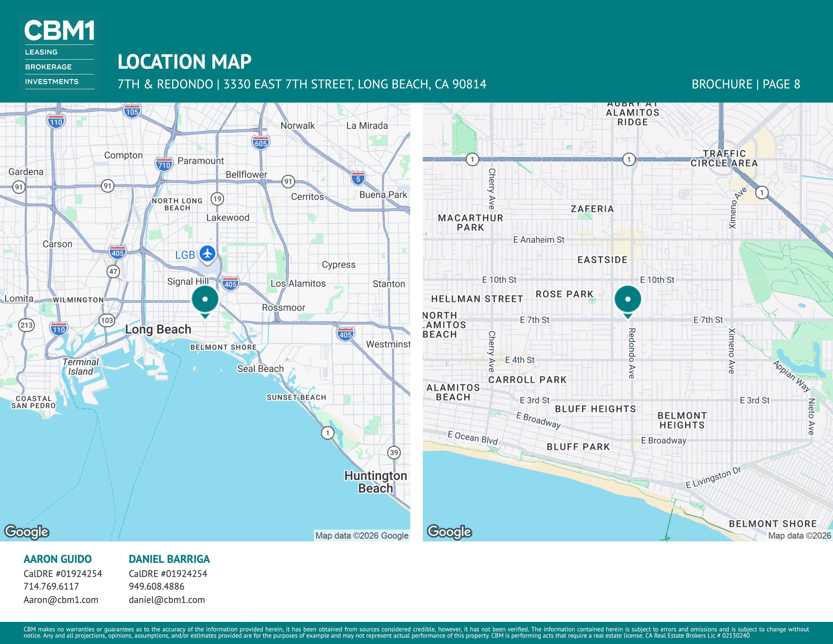Screen dimensions: 833x644
Task: Click the BELMONT SHORE label on right map
Action: tap(773, 524)
